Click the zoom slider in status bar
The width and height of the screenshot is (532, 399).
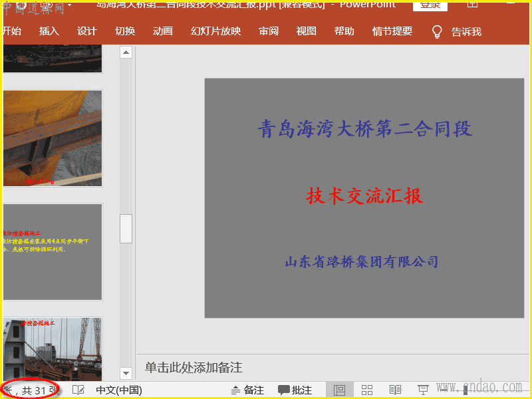[x=465, y=390]
